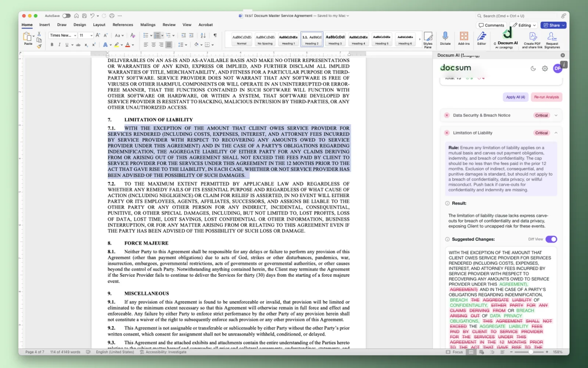Open the Times New Roman font dropdown

coord(75,35)
